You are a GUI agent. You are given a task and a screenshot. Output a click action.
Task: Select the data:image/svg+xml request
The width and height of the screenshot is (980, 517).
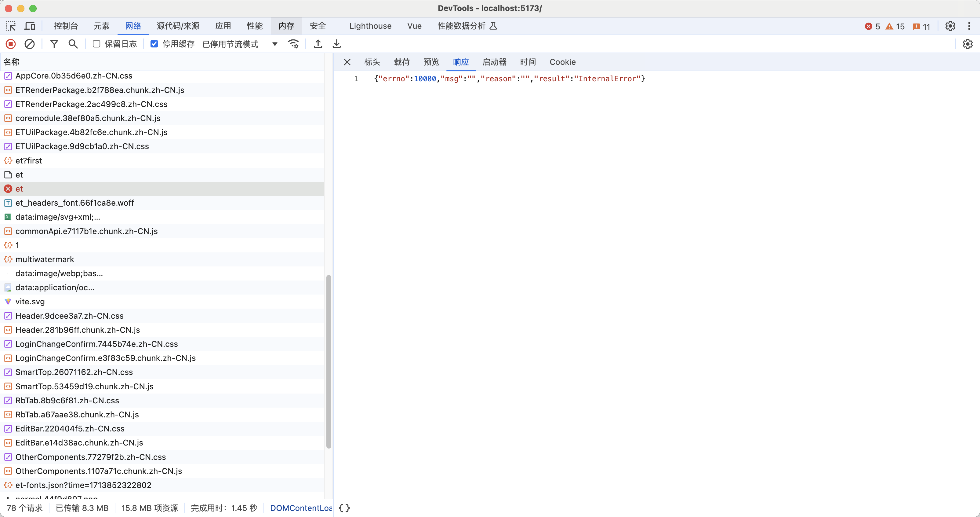tap(162, 217)
